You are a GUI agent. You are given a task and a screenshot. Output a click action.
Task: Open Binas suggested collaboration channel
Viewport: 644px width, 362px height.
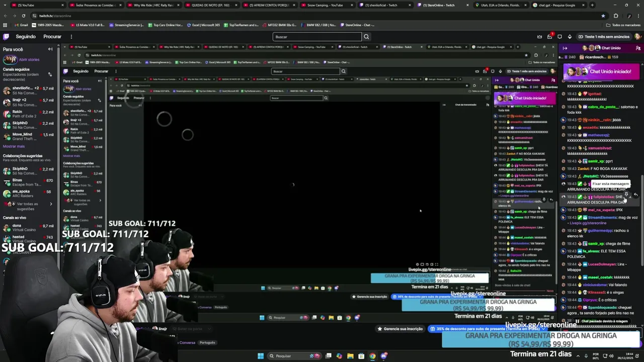[x=28, y=183]
